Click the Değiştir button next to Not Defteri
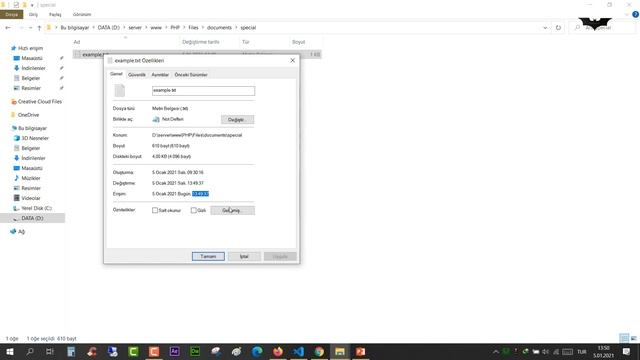The height and width of the screenshot is (360, 640). coord(237,120)
